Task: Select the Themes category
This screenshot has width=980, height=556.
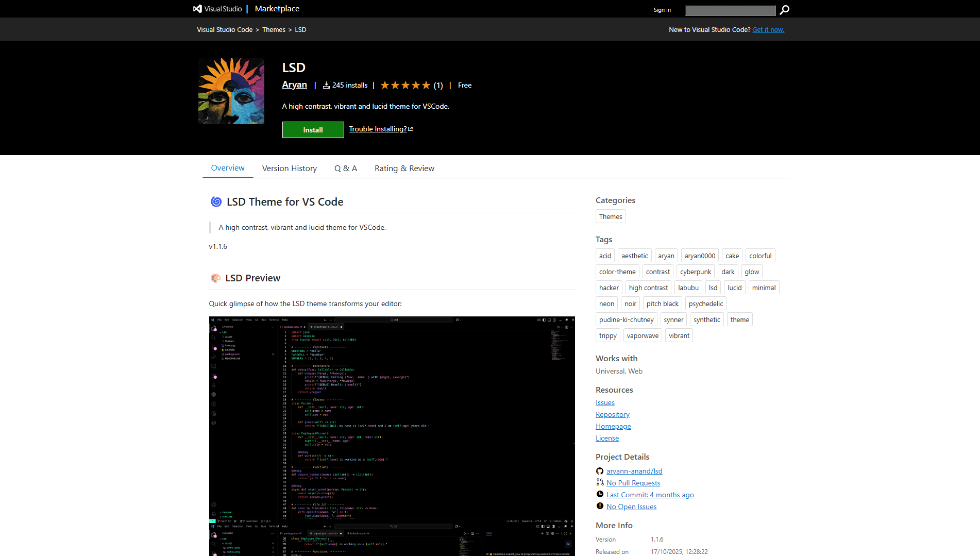Action: (x=611, y=216)
